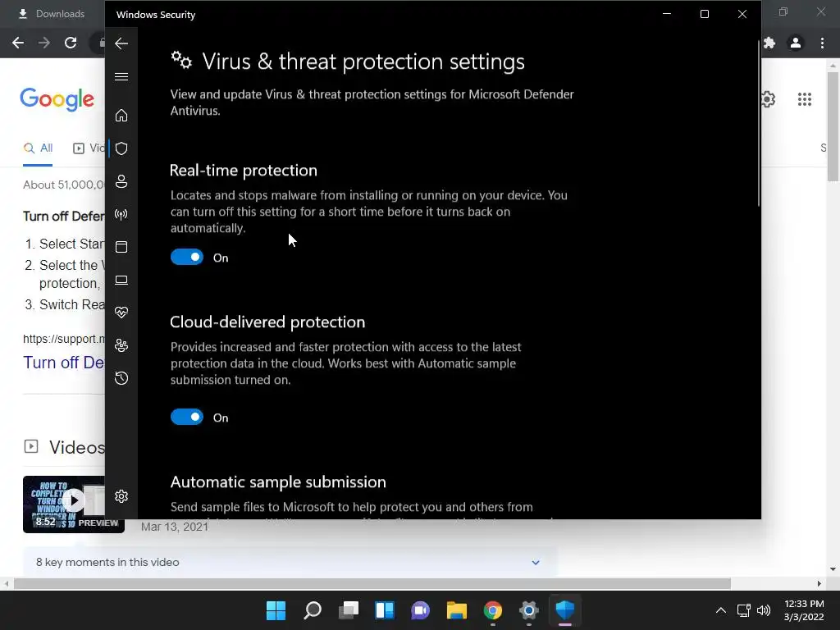Open the Protection history clock icon
Viewport: 840px width, 630px height.
[x=121, y=378]
